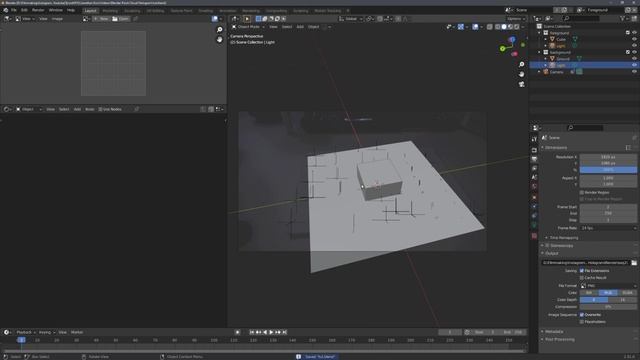Image resolution: width=640 pixels, height=360 pixels.
Task: Select the BW color mode button
Action: (x=589, y=293)
